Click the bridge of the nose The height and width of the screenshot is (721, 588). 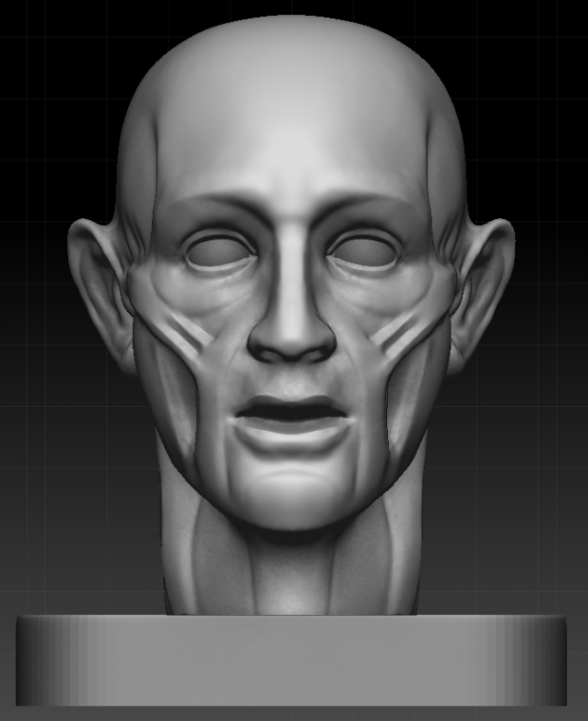[292, 256]
